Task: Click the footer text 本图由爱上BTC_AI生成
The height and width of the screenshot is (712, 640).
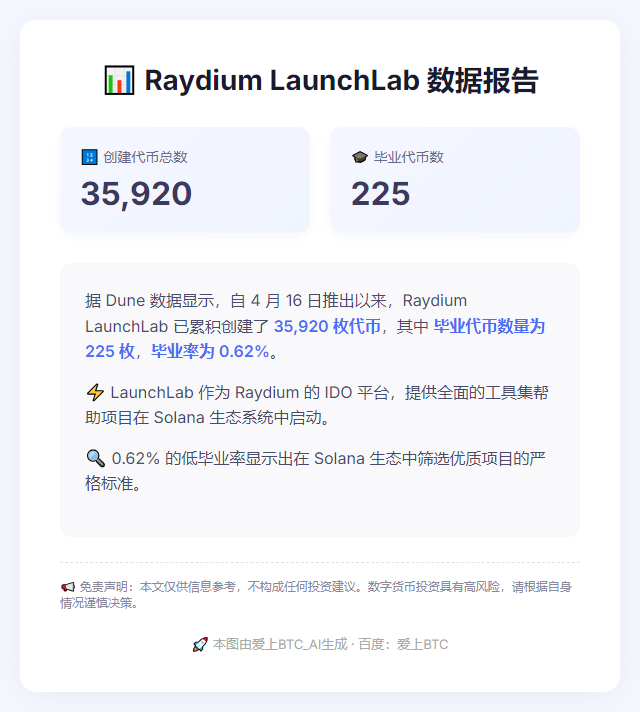Action: tap(280, 644)
